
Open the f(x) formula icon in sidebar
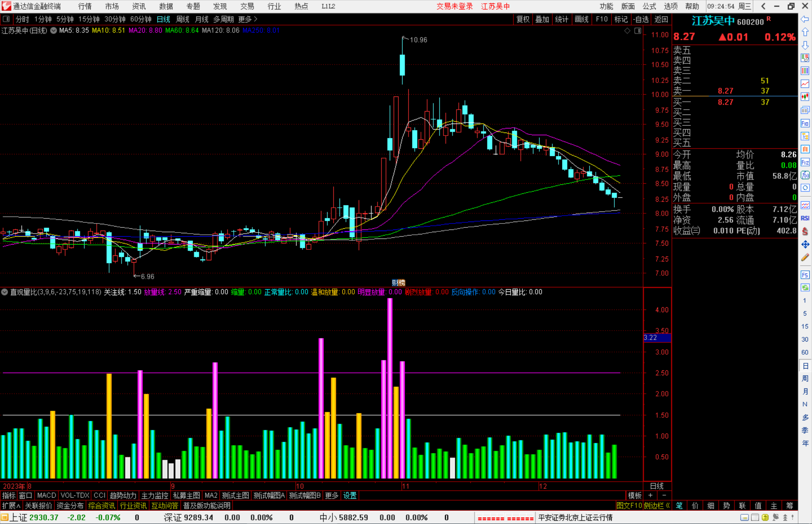pyautogui.click(x=805, y=175)
